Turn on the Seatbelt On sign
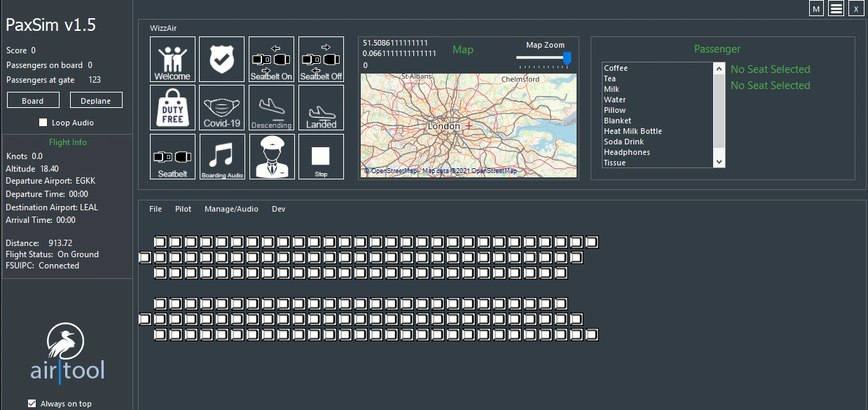This screenshot has height=410, width=868. [x=271, y=58]
